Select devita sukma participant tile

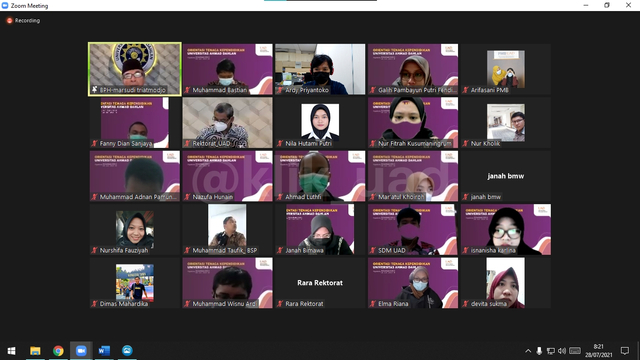[506, 283]
